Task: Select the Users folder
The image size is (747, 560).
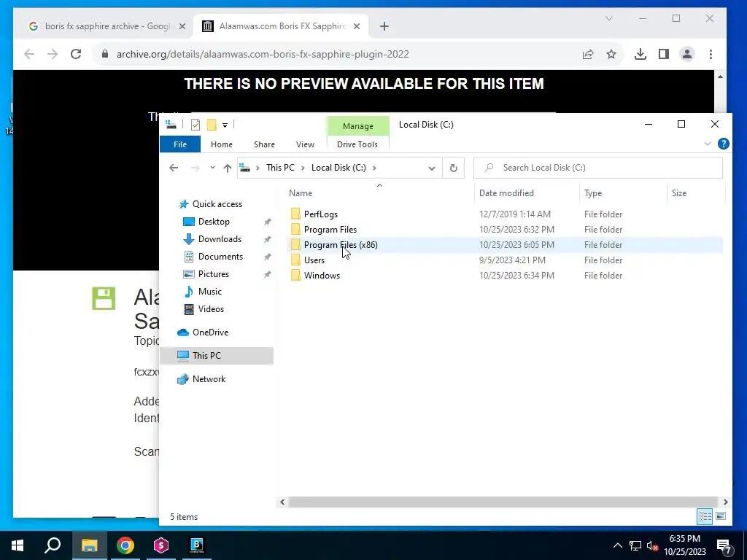Action: [314, 260]
